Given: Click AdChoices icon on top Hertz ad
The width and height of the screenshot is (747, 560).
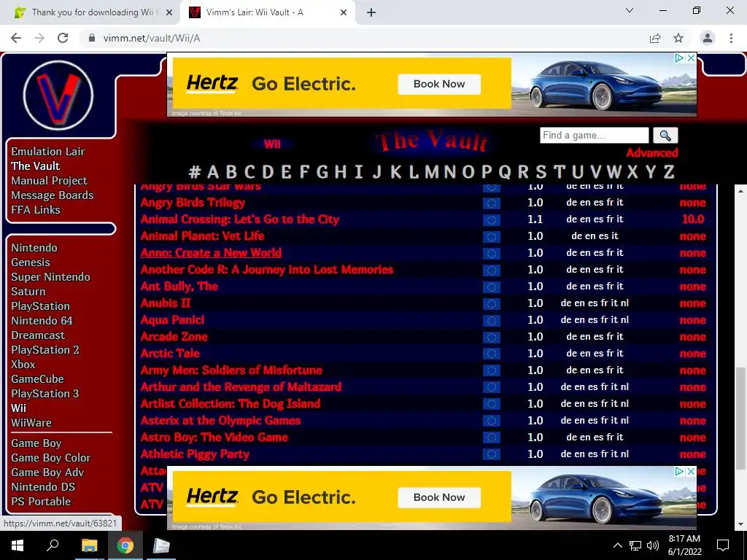Looking at the screenshot, I should pos(680,58).
